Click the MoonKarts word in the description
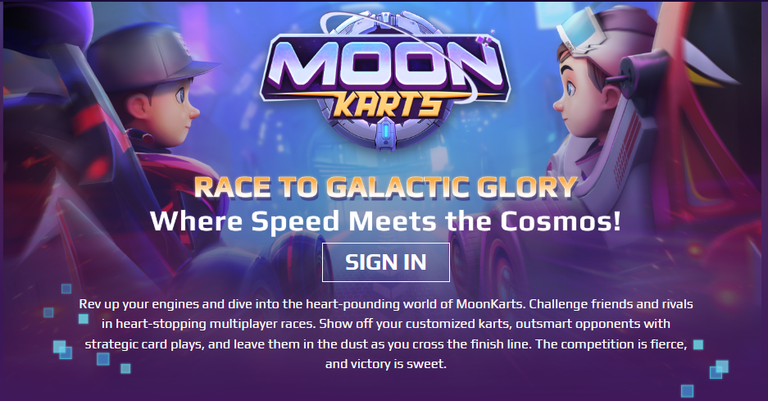Image resolution: width=768 pixels, height=401 pixels. tap(490, 304)
